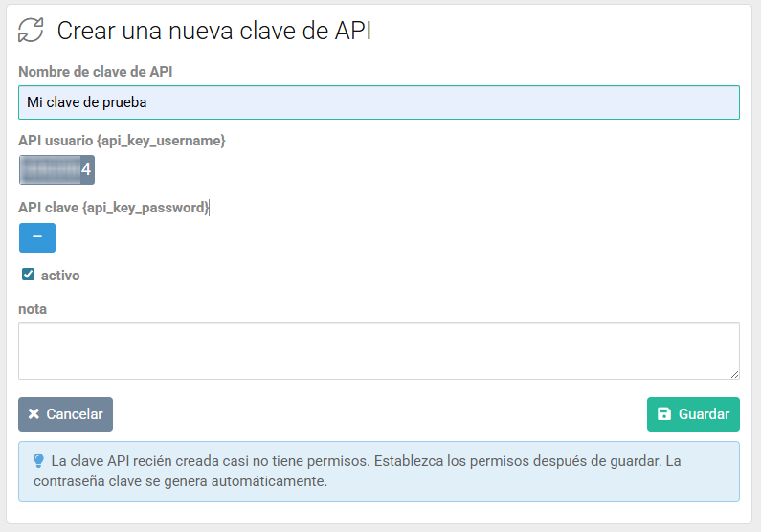
Task: Click the blurred API username badge
Action: (x=56, y=169)
